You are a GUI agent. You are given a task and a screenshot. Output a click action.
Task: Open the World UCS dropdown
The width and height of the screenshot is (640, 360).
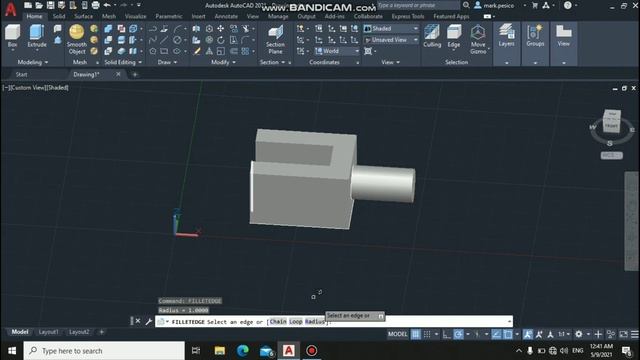[x=337, y=51]
